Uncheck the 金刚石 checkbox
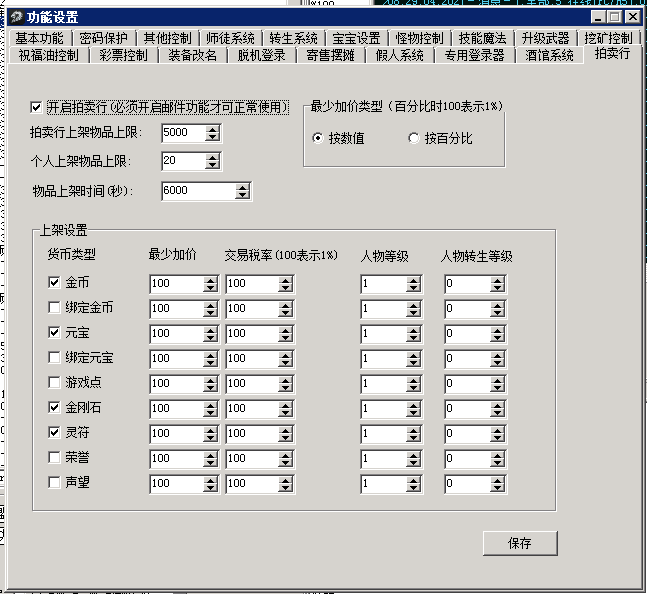Screen dimensions: 647x594 pos(54,408)
